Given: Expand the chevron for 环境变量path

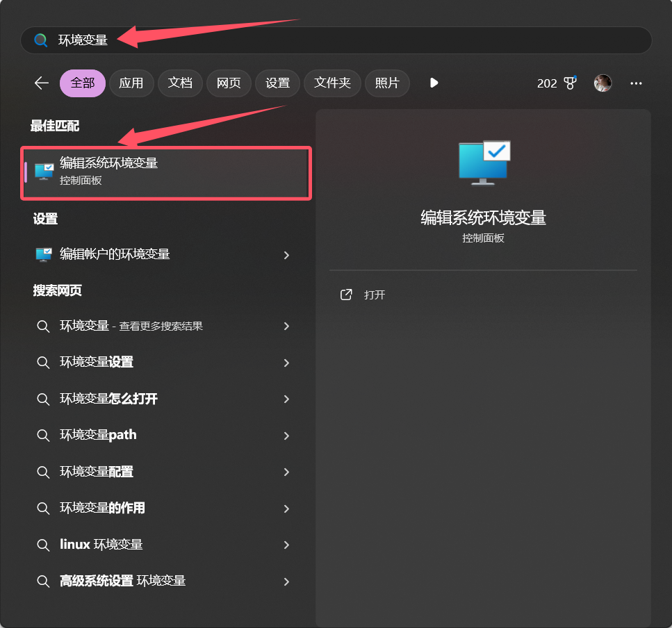Looking at the screenshot, I should pos(287,436).
